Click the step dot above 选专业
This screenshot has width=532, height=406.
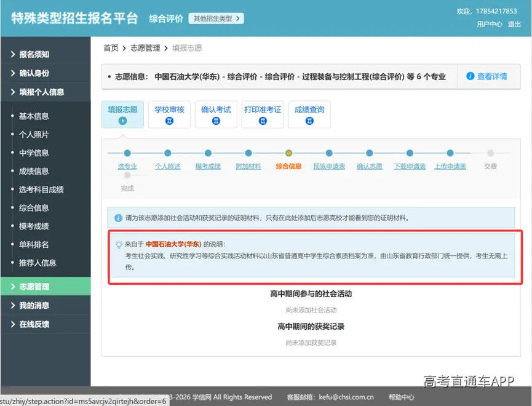tap(127, 153)
